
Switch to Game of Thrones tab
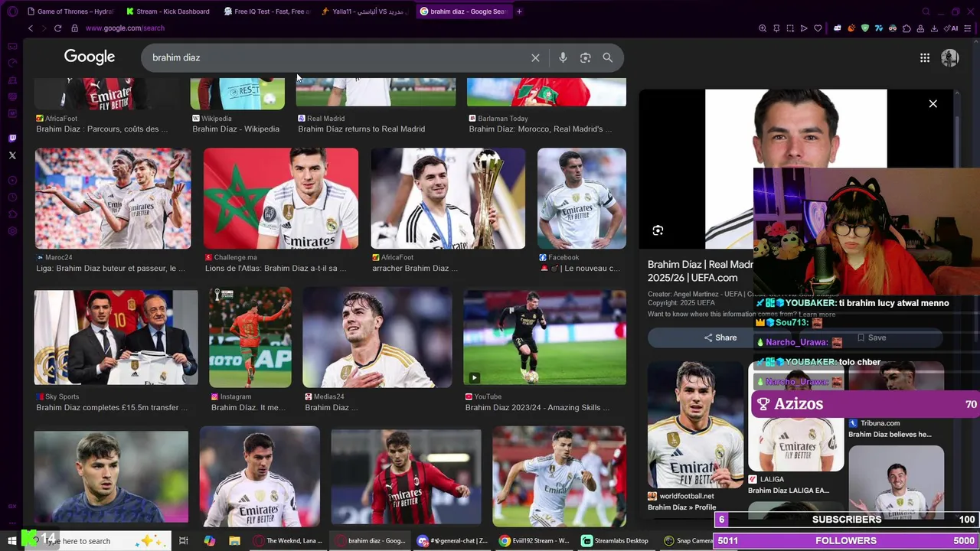coord(70,11)
